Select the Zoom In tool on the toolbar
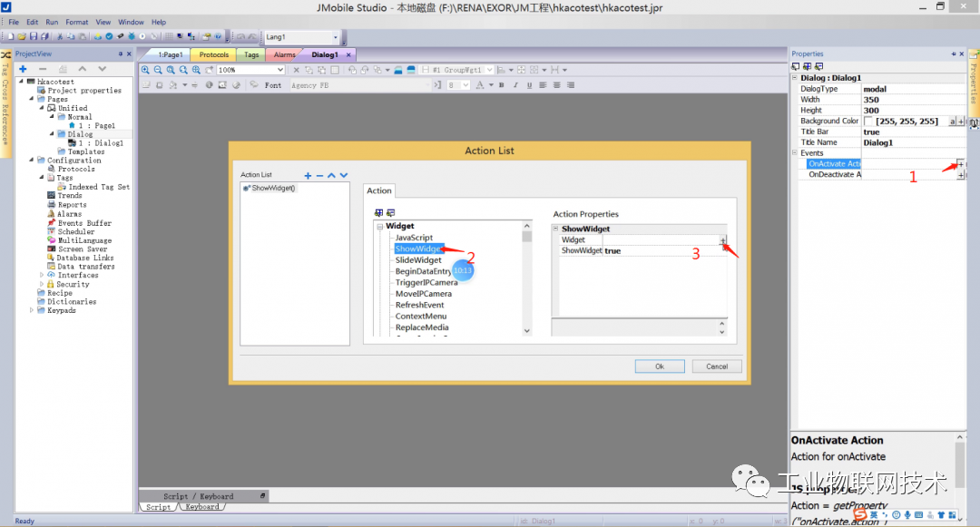Image resolution: width=980 pixels, height=527 pixels. pos(145,69)
